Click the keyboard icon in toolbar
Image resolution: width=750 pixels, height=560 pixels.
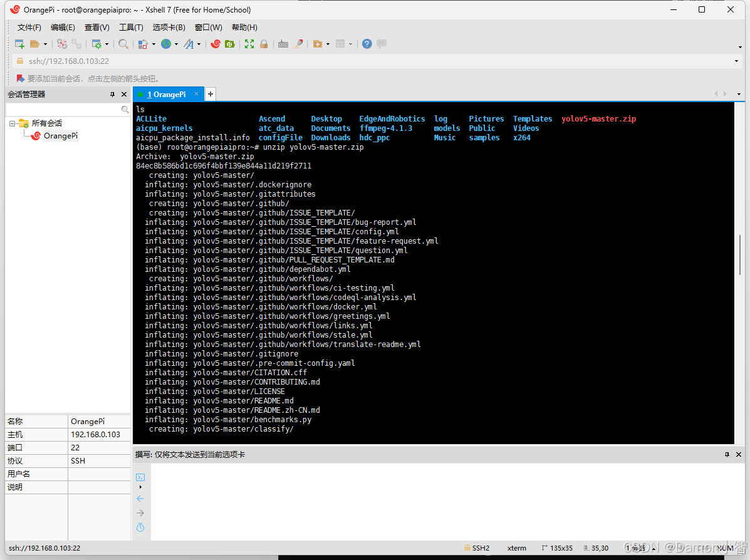click(283, 44)
